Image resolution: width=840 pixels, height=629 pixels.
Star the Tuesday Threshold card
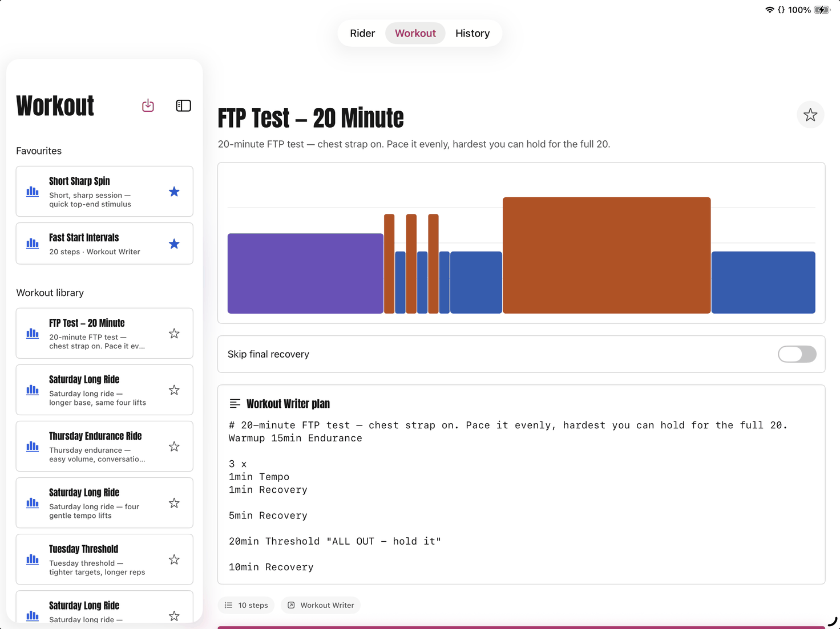(174, 559)
